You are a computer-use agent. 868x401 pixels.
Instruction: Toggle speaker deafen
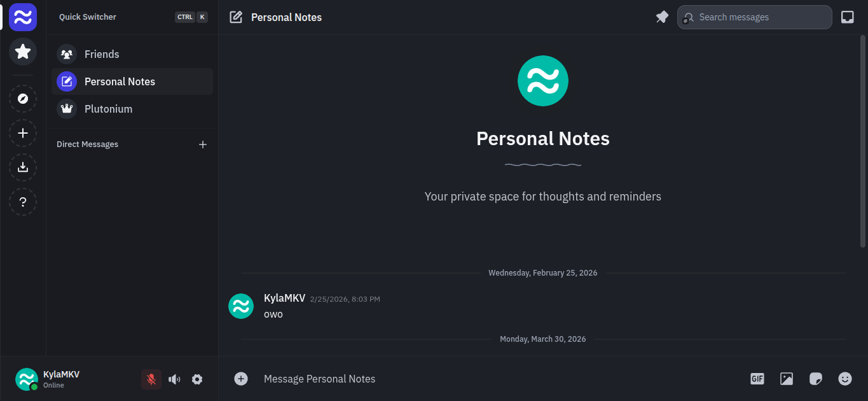[x=174, y=379]
